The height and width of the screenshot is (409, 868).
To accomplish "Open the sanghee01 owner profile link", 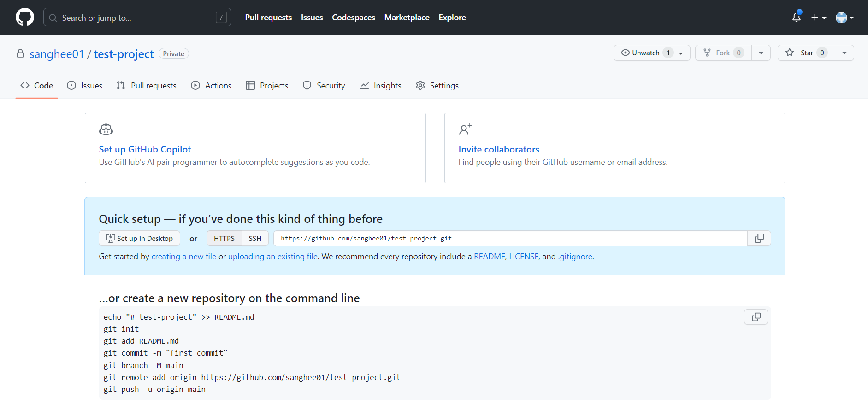I will pos(57,54).
